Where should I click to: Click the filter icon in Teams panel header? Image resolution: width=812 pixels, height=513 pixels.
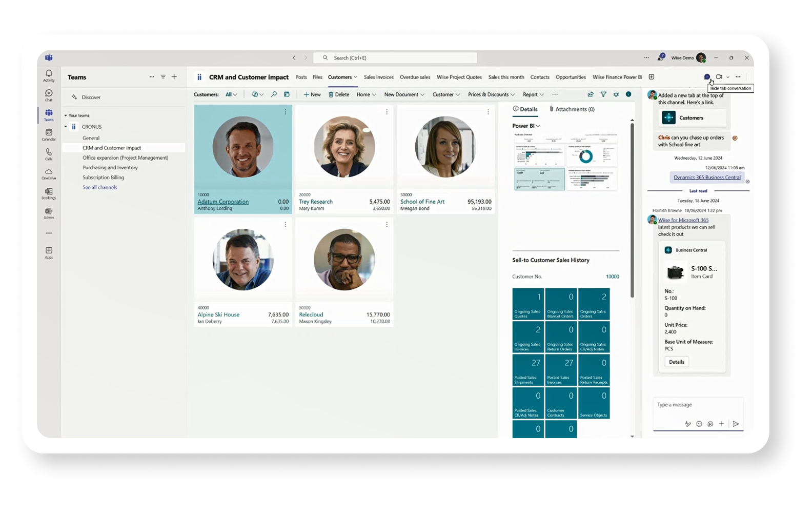click(163, 77)
